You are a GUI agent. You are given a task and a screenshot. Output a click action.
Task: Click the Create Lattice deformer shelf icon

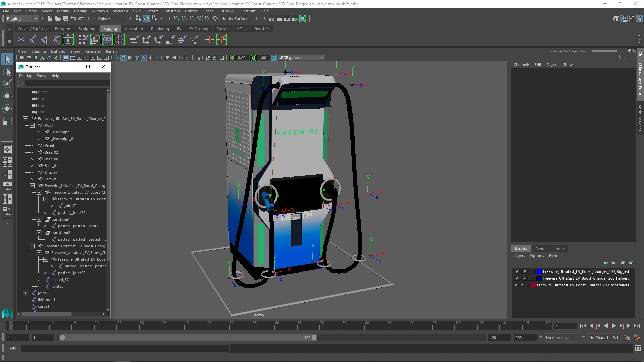point(107,40)
